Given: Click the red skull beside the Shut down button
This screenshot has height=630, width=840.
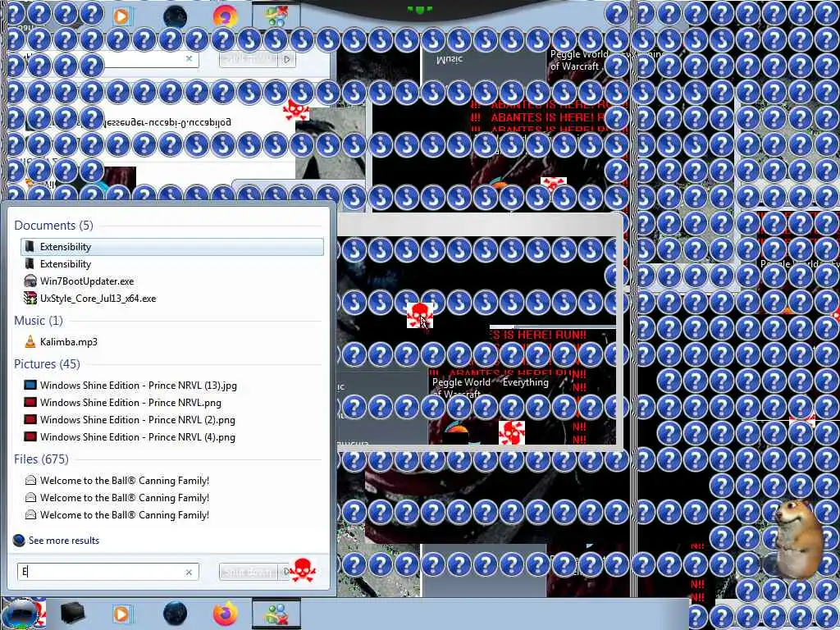Looking at the screenshot, I should (303, 571).
